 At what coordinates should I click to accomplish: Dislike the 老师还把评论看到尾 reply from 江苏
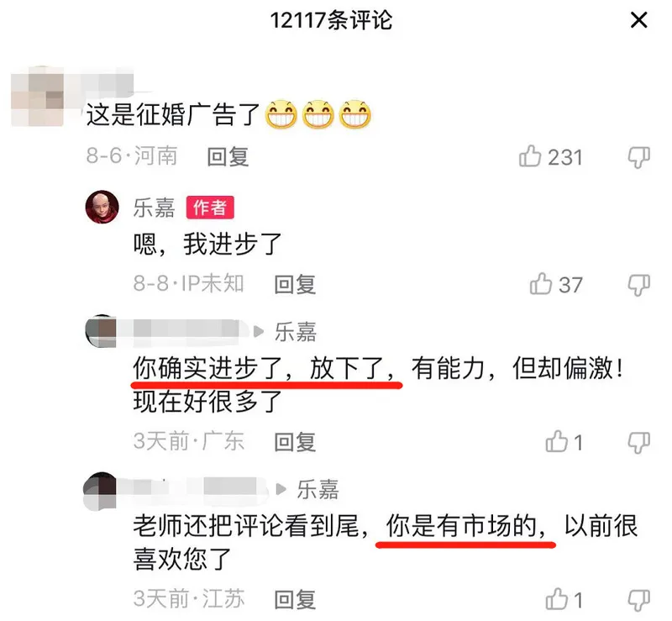[639, 601]
